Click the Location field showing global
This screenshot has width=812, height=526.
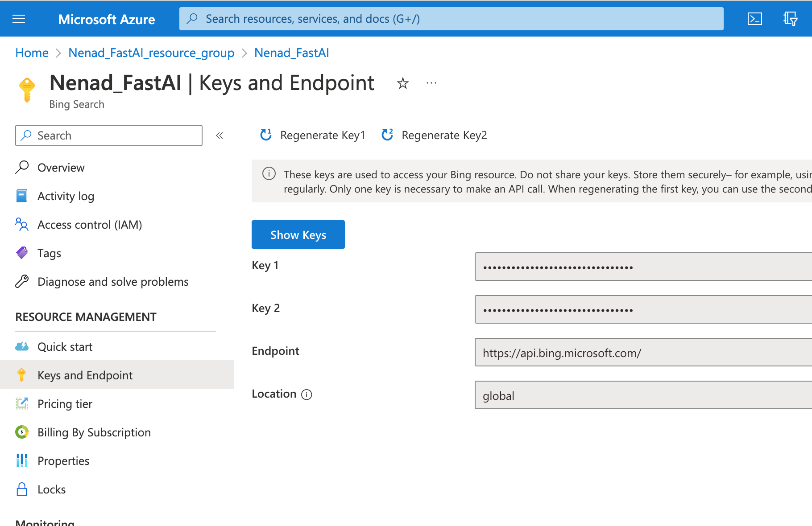coord(643,395)
